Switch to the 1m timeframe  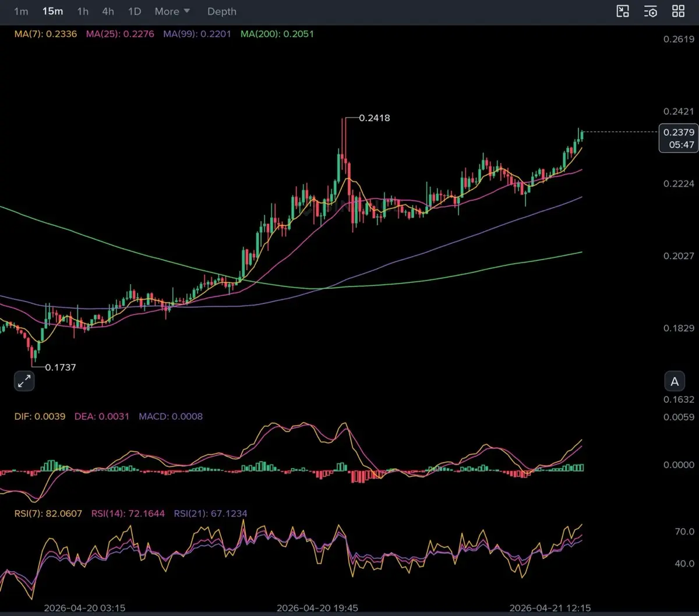tap(21, 11)
